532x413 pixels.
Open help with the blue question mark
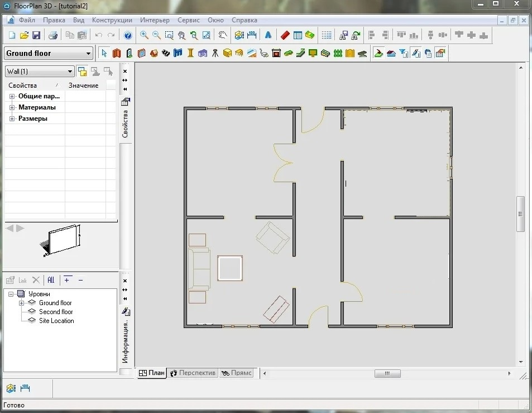pyautogui.click(x=128, y=35)
